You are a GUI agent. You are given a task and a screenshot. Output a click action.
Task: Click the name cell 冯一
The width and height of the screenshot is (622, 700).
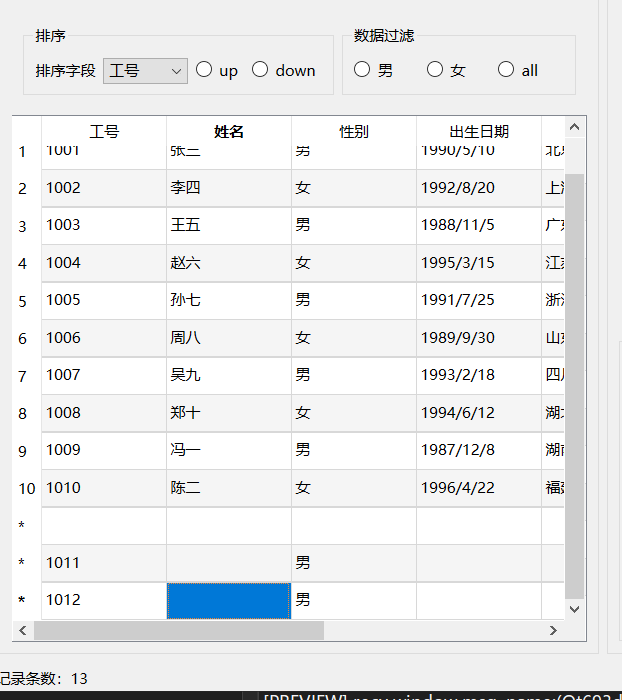(x=229, y=450)
